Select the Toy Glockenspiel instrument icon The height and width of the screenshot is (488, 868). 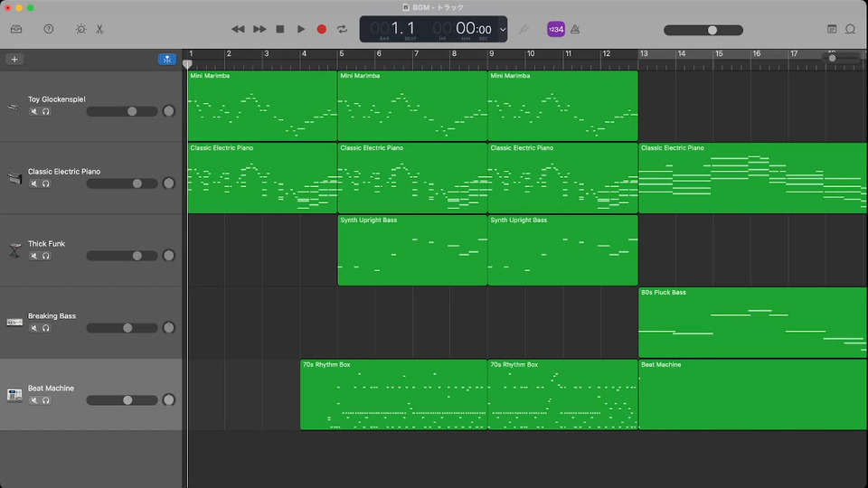[x=14, y=107]
